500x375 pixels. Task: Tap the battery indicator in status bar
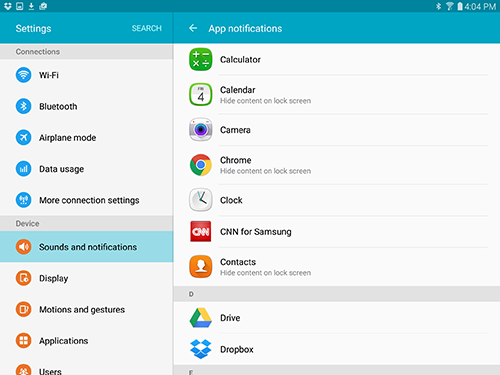pos(460,6)
